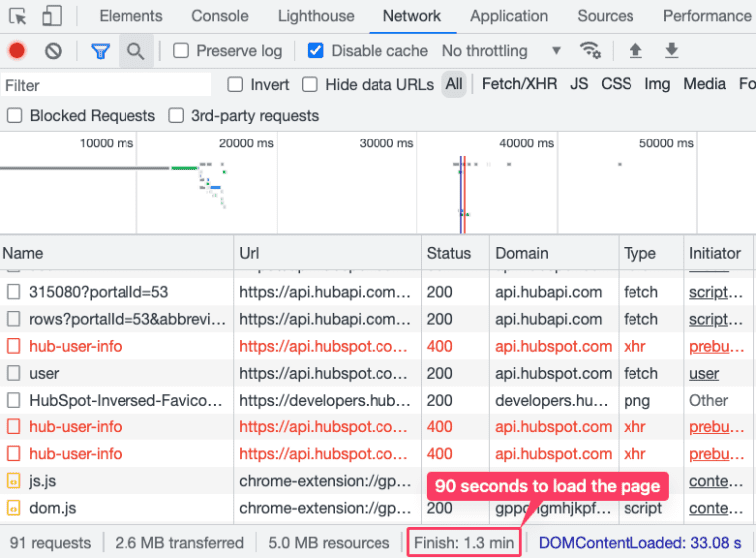
Task: Filter by Fetch/XHR requests
Action: point(519,84)
